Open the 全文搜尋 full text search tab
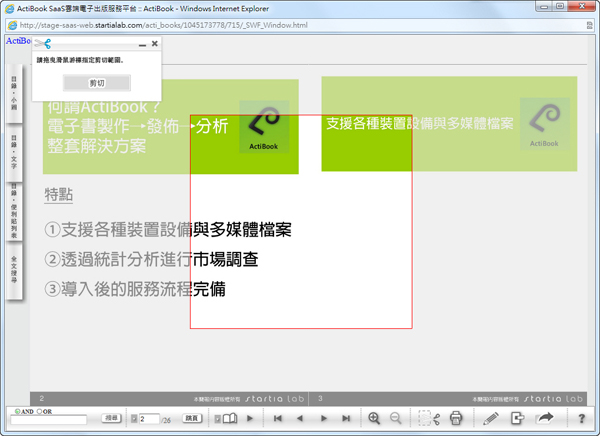 (x=14, y=270)
